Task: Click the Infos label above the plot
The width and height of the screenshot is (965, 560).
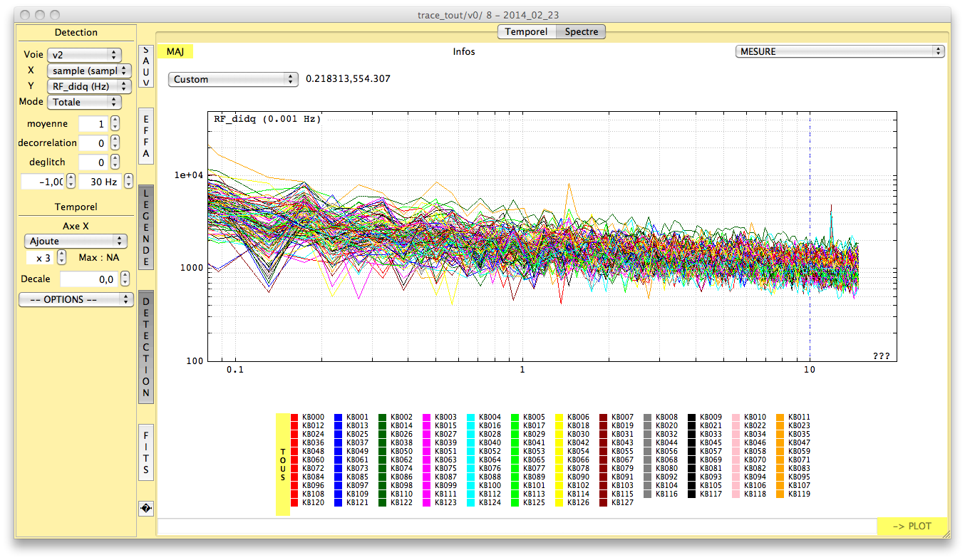Action: (x=464, y=51)
